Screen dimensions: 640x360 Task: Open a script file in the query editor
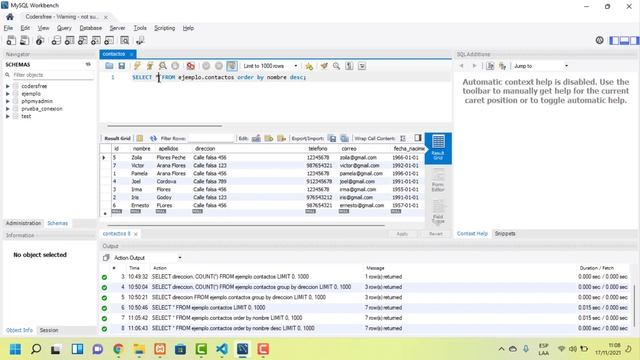109,66
